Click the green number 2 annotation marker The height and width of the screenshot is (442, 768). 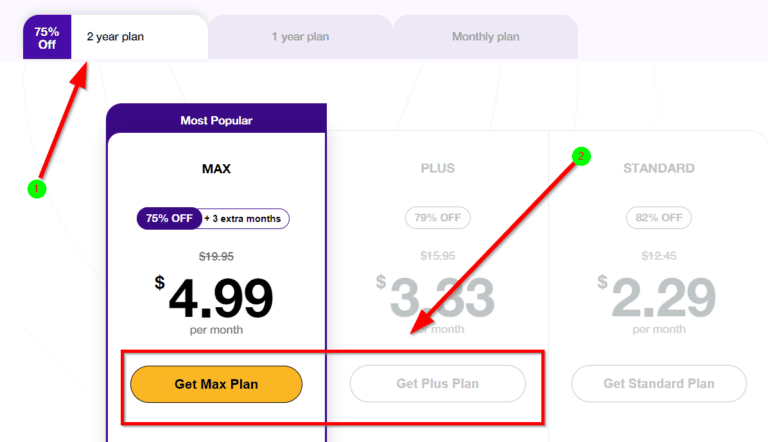pyautogui.click(x=581, y=156)
